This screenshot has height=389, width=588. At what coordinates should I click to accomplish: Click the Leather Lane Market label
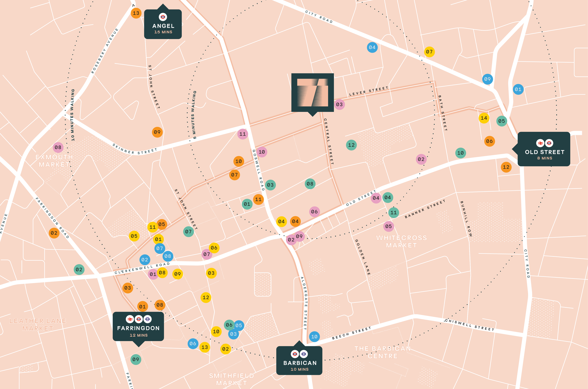click(38, 325)
